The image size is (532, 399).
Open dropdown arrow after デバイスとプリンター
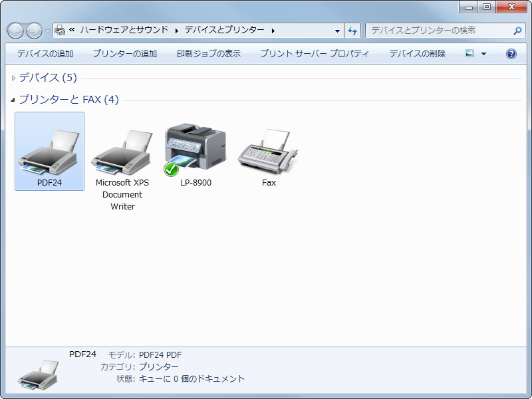[273, 31]
